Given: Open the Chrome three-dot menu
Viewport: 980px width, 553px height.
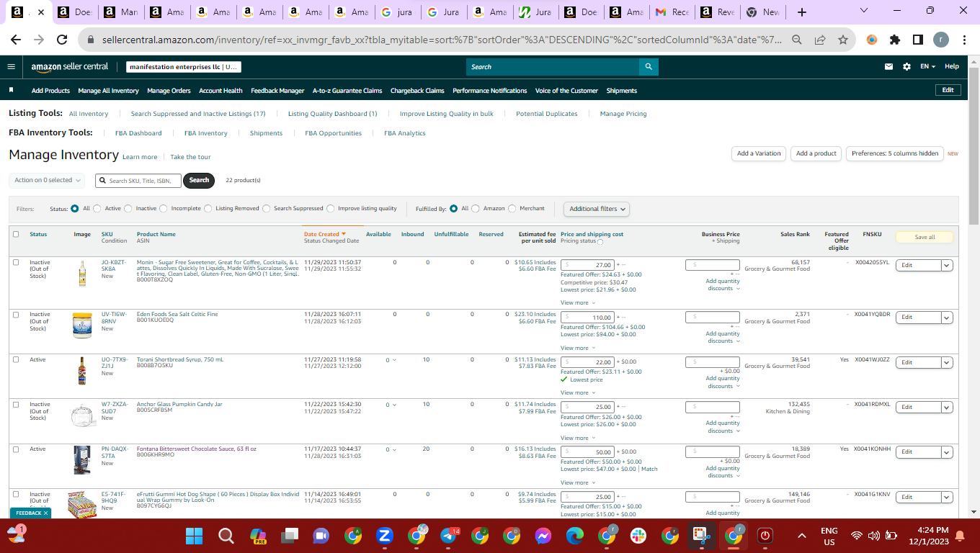Looking at the screenshot, I should 964,40.
